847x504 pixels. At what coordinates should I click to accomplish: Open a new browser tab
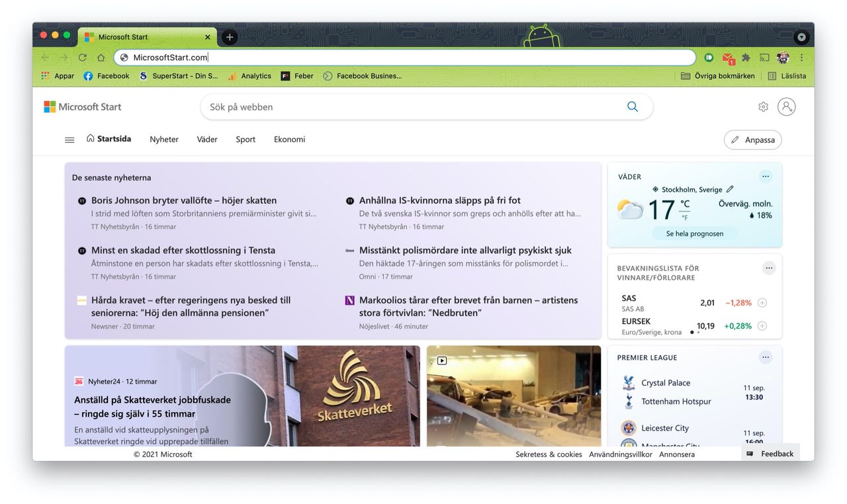pyautogui.click(x=230, y=37)
